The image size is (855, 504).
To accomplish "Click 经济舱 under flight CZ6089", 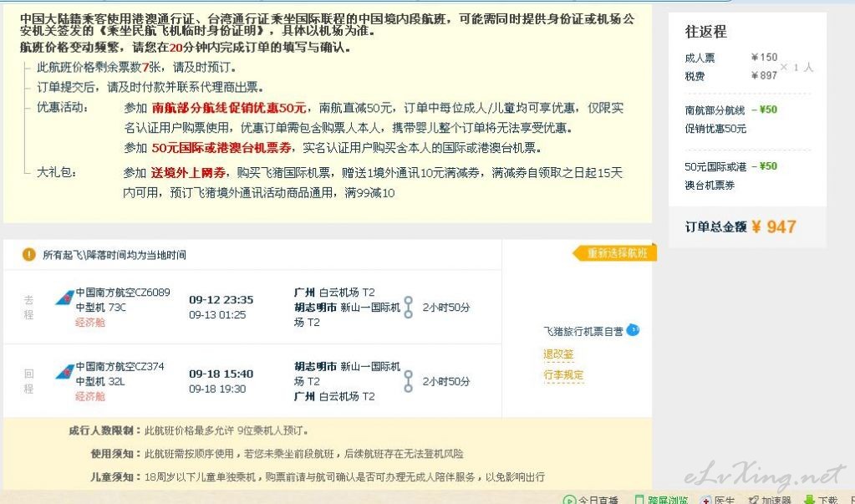I will click(90, 323).
